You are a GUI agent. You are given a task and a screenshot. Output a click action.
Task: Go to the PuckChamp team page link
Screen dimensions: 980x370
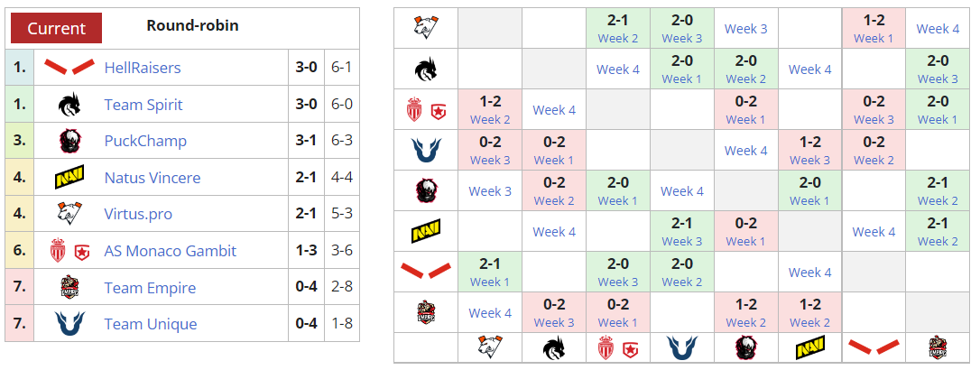[145, 141]
